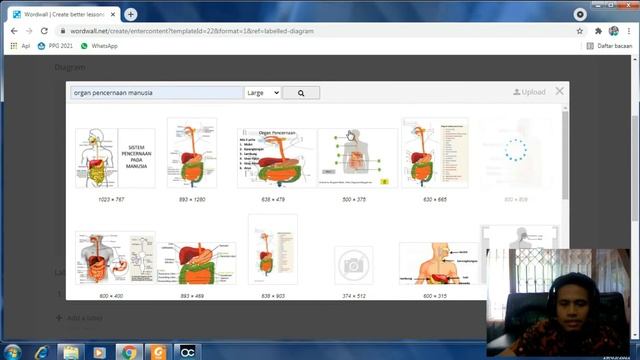The image size is (640, 360).
Task: Select the 638 × 903 tall diagram thumbnail
Action: pyautogui.click(x=273, y=249)
